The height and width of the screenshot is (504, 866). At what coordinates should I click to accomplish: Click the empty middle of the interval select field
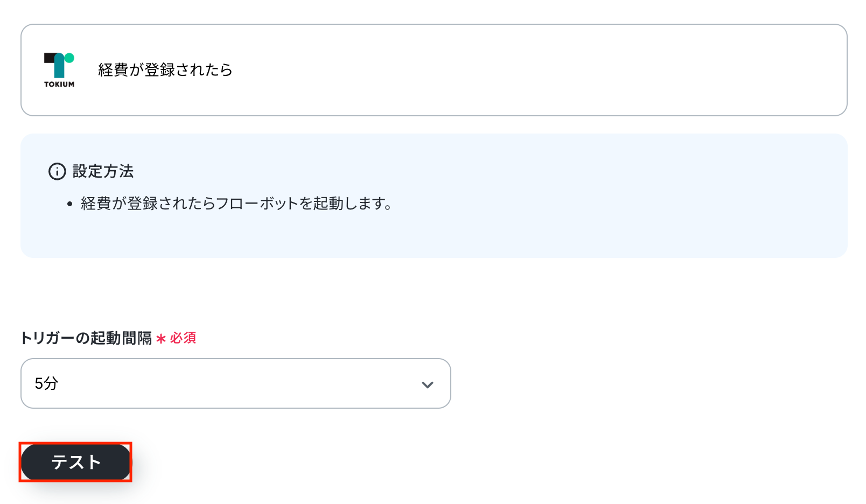point(237,383)
